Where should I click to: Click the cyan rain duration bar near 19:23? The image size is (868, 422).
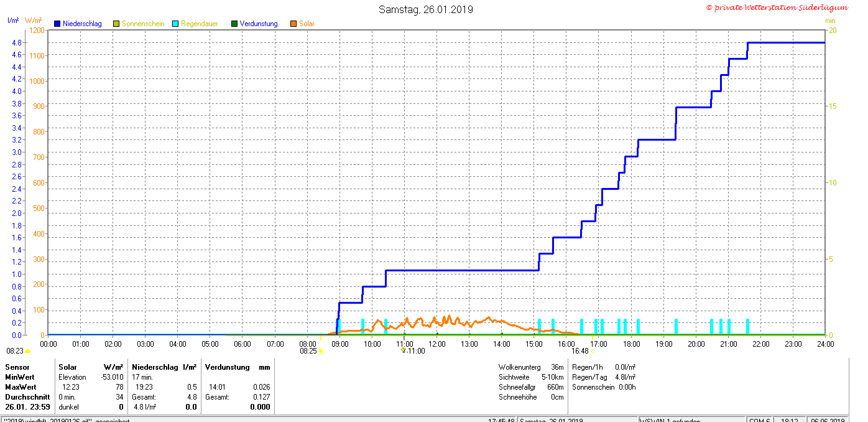pyautogui.click(x=676, y=327)
